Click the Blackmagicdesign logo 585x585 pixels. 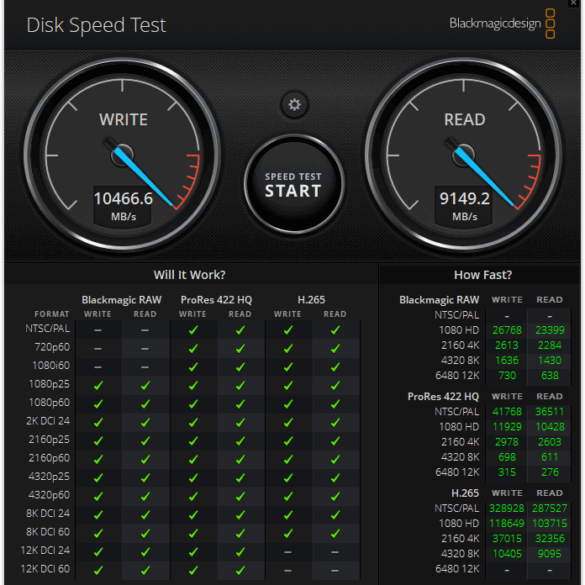coord(502,24)
